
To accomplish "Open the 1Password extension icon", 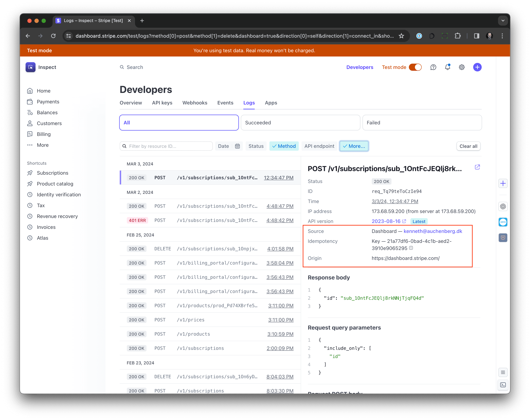I will point(419,36).
